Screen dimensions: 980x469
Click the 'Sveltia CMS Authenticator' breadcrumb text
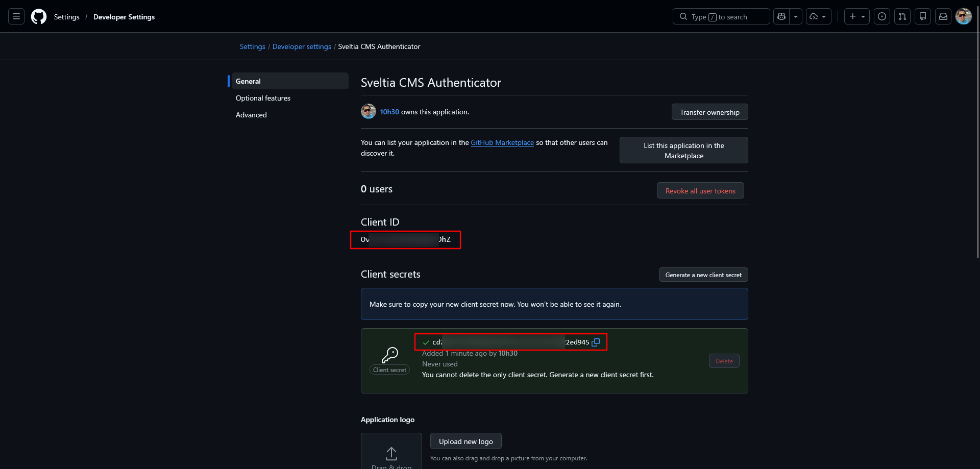point(379,46)
